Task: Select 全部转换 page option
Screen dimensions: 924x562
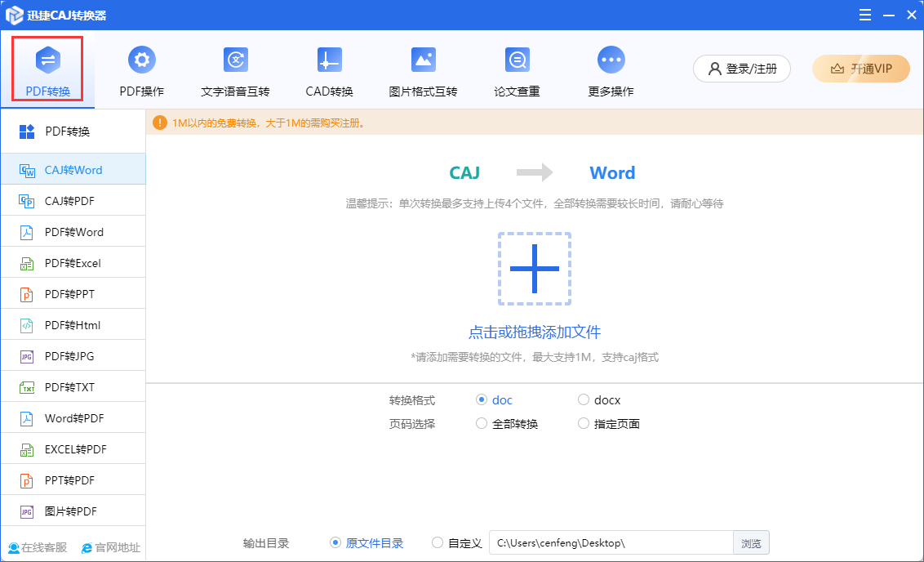Action: pyautogui.click(x=482, y=424)
